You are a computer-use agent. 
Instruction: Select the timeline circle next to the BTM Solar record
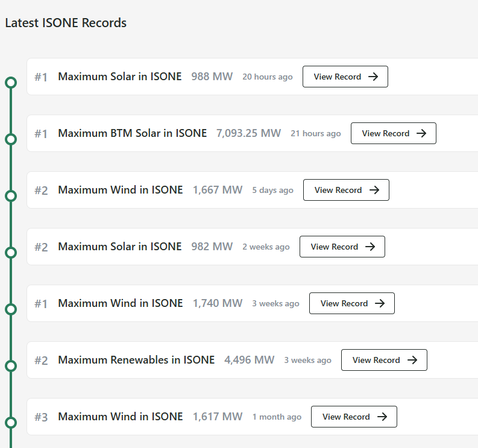point(10,139)
